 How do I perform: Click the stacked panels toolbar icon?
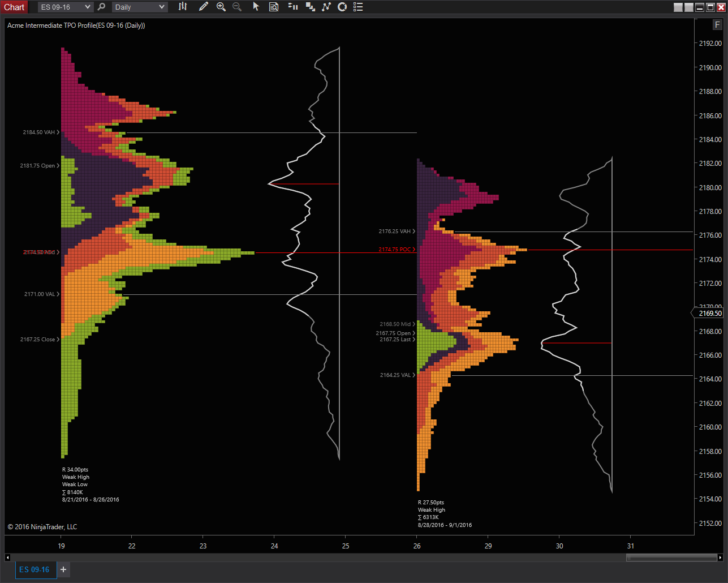310,7
